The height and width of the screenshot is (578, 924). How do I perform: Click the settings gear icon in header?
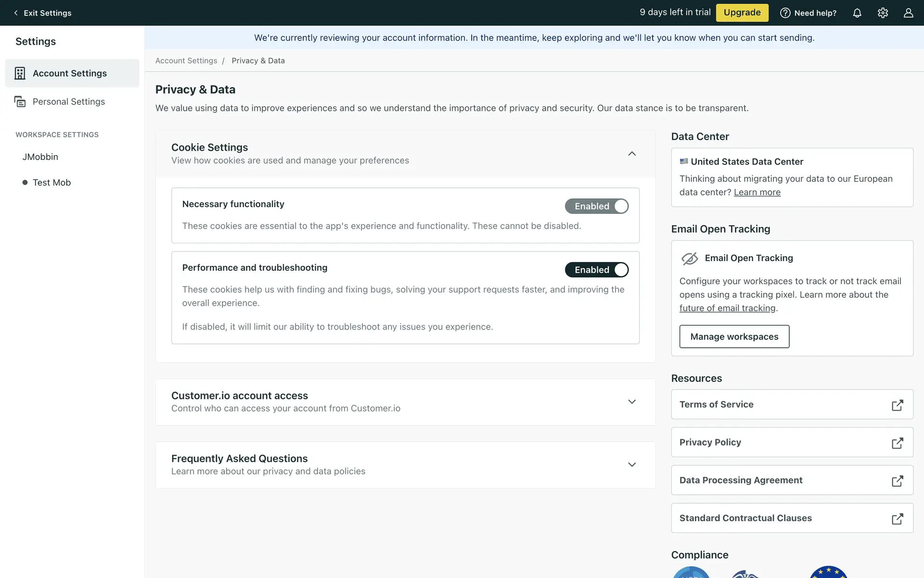pyautogui.click(x=883, y=13)
